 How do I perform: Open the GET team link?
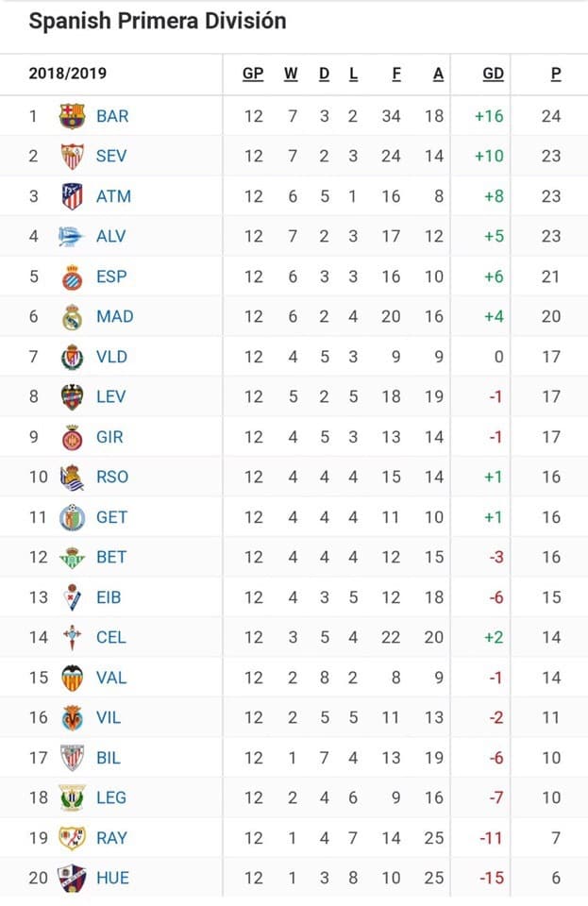coord(111,517)
